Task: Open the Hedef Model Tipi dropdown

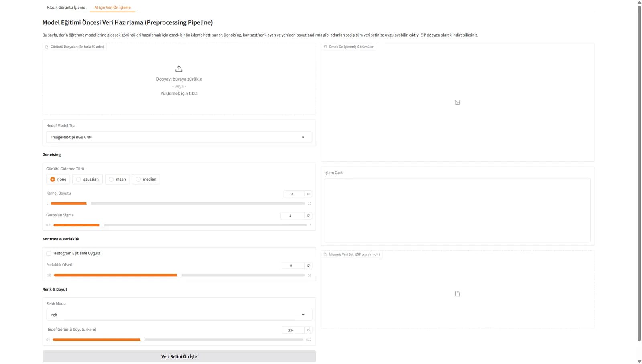Action: [179, 137]
